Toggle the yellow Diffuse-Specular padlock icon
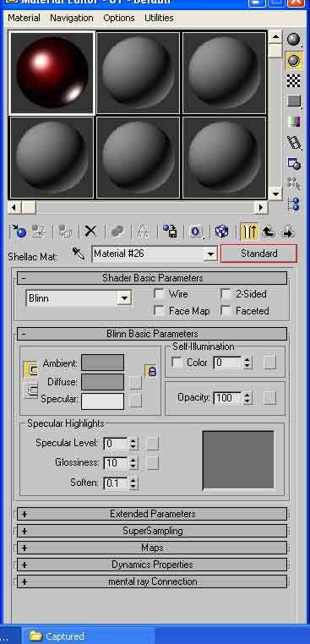This screenshot has width=310, height=644. 151,372
